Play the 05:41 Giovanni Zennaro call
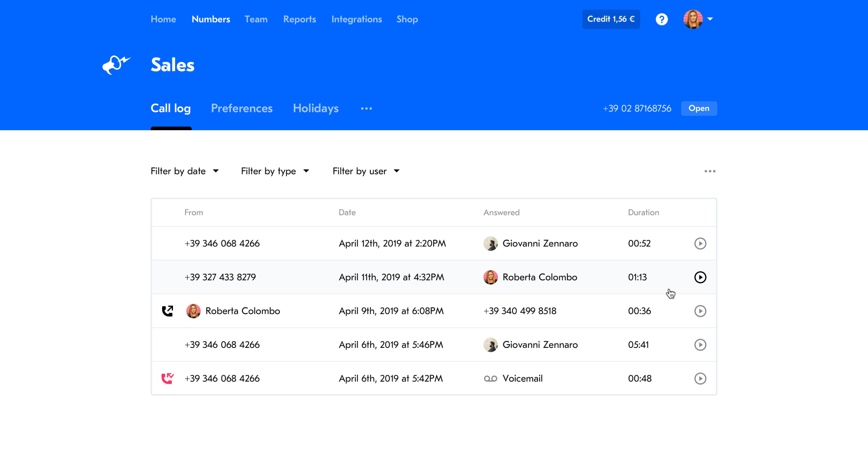Image resolution: width=868 pixels, height=470 pixels. pos(700,345)
